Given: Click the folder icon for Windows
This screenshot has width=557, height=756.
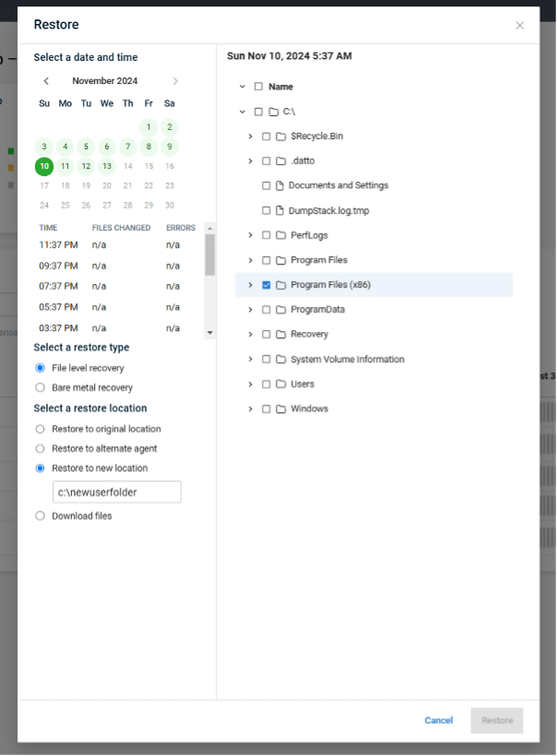Looking at the screenshot, I should point(280,408).
